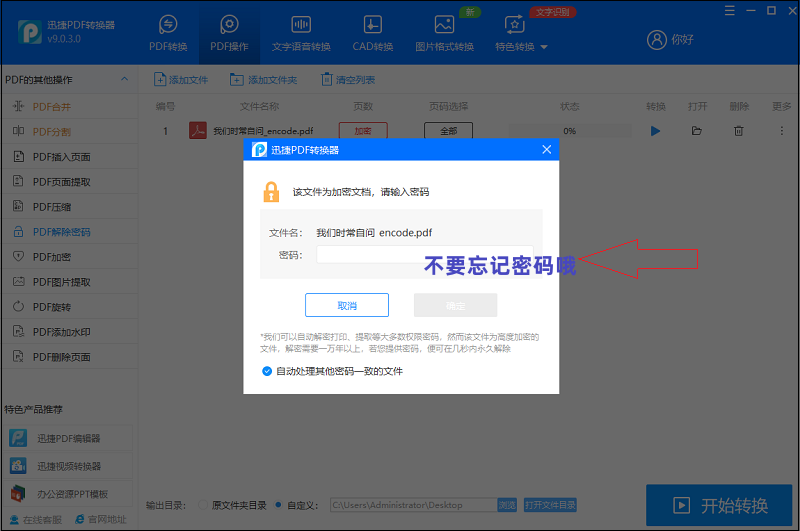Click the 密码 input field
The height and width of the screenshot is (531, 800).
tap(424, 254)
